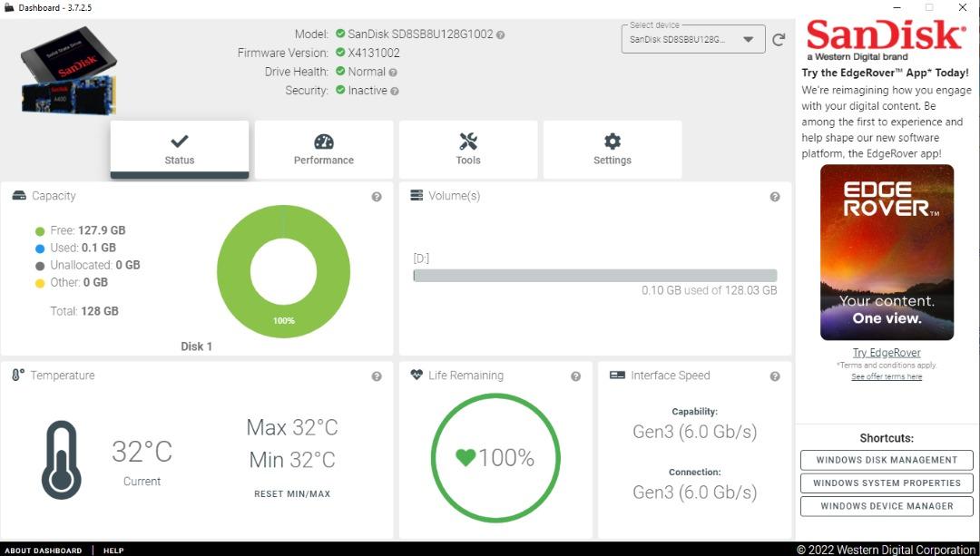Viewport: 980px width, 556px height.
Task: Click the Settings gear icon
Action: tap(612, 141)
